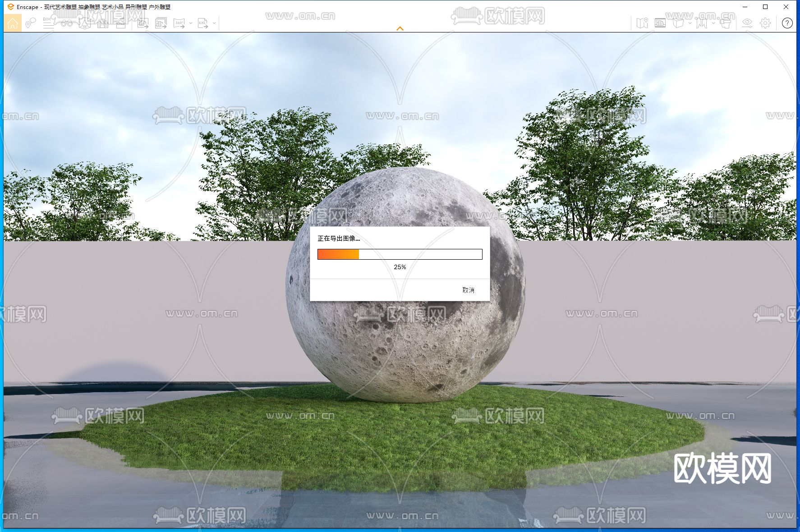Click the 正在导出图像 dialog label
Viewport: 800px width, 532px height.
point(339,238)
